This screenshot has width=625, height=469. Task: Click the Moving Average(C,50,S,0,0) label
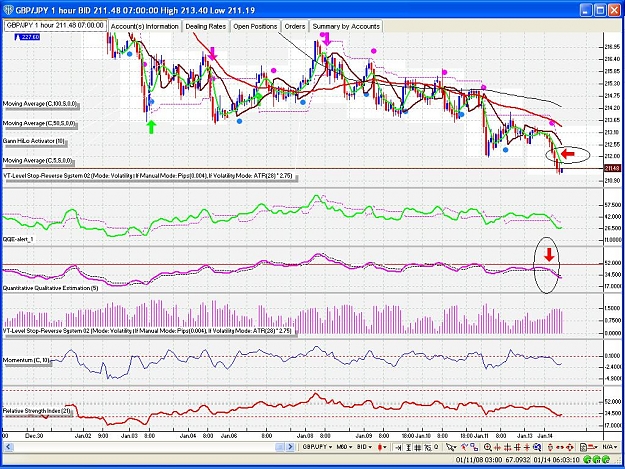pos(39,124)
